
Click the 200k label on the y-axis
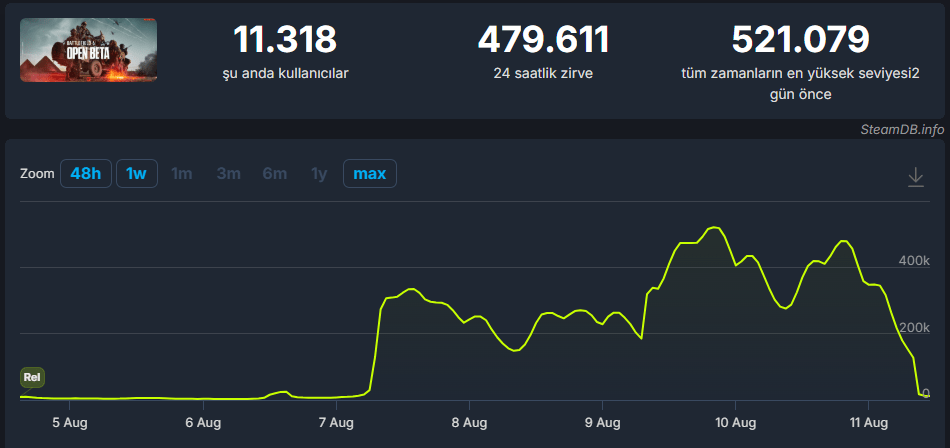pyautogui.click(x=914, y=328)
